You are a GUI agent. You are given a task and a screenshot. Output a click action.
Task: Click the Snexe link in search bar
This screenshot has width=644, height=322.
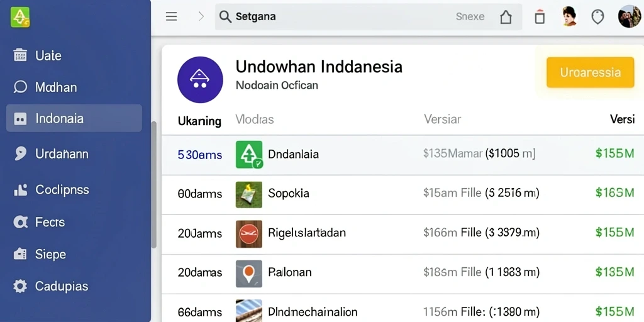coord(470,17)
